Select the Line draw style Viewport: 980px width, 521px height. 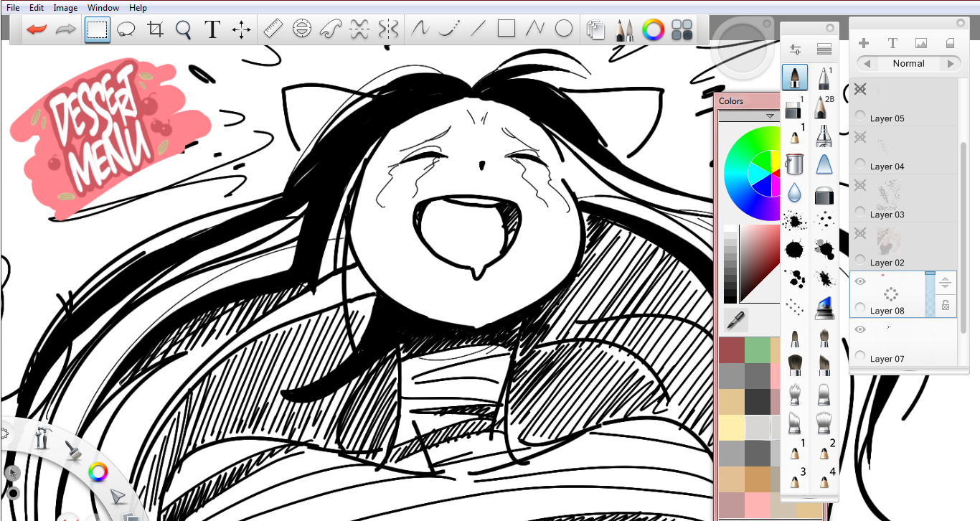[x=479, y=29]
